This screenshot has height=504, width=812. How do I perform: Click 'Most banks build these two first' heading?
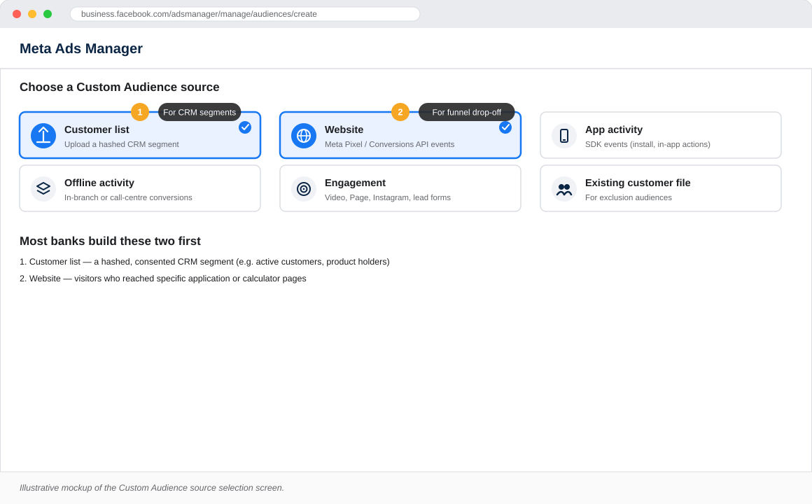(x=111, y=241)
